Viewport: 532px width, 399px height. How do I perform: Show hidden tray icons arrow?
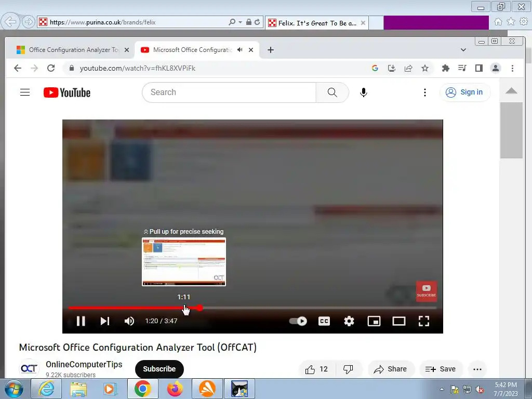pyautogui.click(x=442, y=389)
